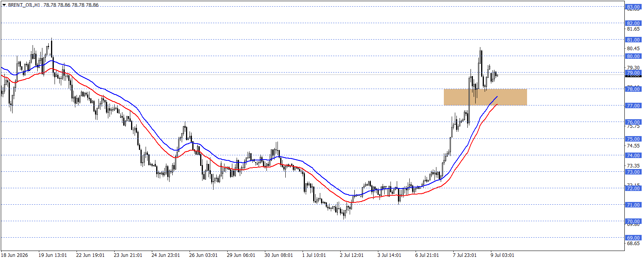
Task: Select the 73.00 horizontal line price label
Action: coord(633,172)
